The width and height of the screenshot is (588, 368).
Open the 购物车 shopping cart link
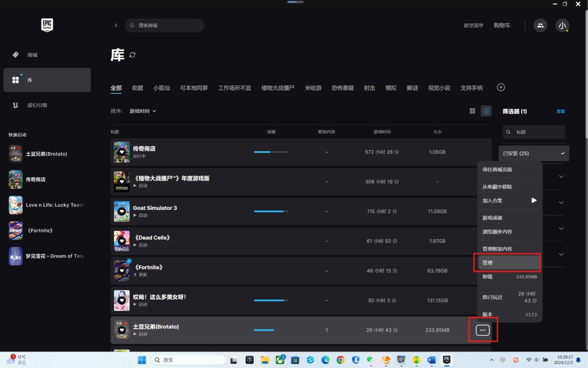point(502,25)
